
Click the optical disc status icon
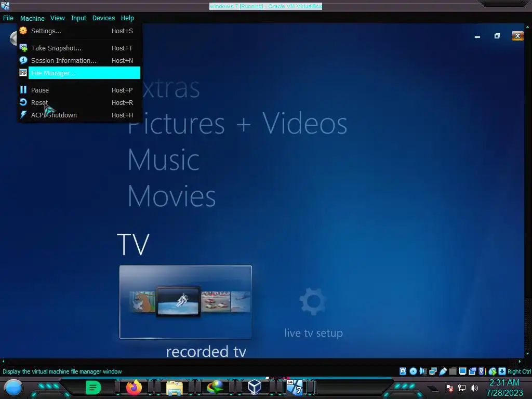(x=413, y=371)
